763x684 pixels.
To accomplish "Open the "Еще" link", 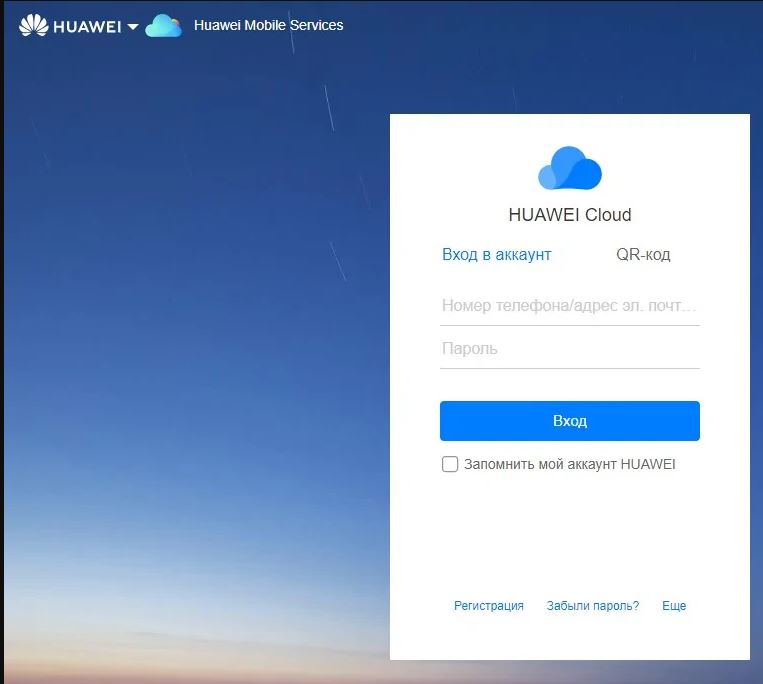I will 674,606.
